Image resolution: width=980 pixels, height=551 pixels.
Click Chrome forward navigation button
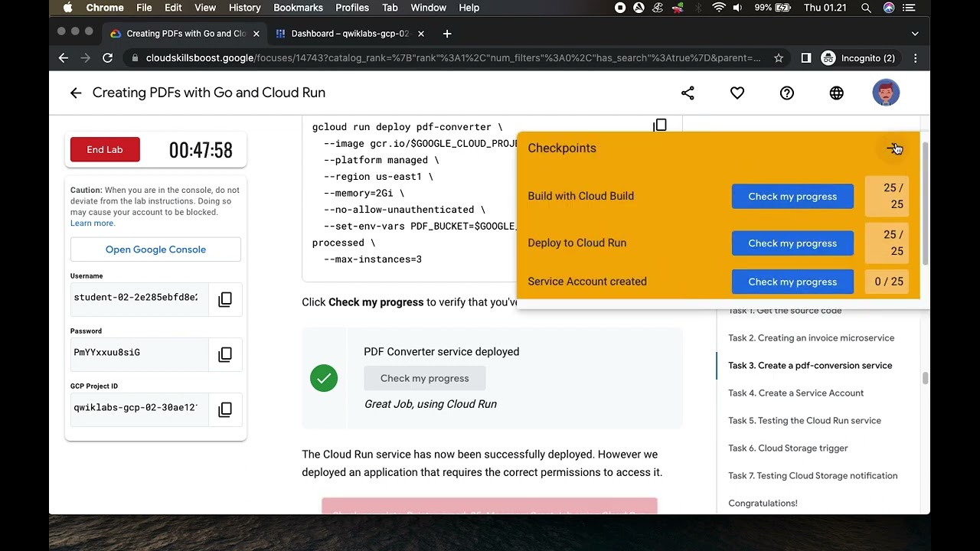(86, 58)
